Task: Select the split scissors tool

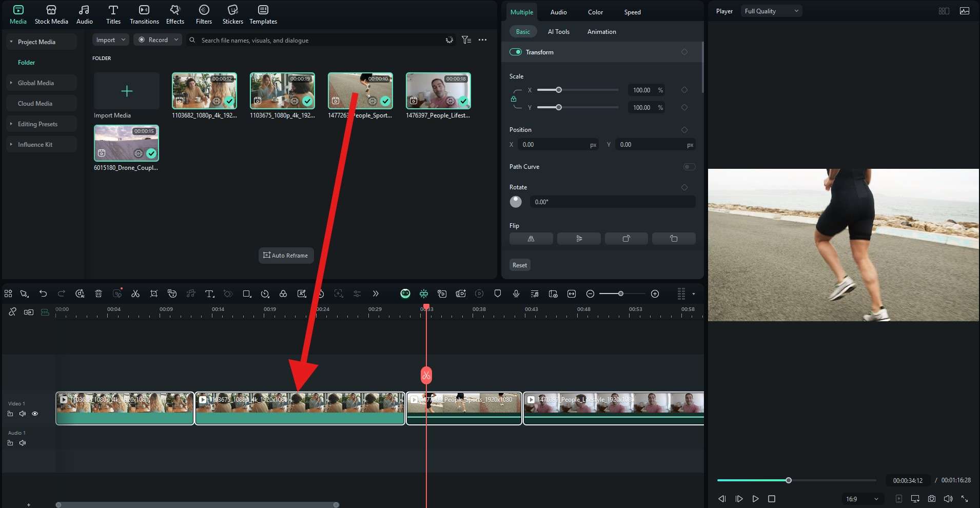Action: pos(135,294)
